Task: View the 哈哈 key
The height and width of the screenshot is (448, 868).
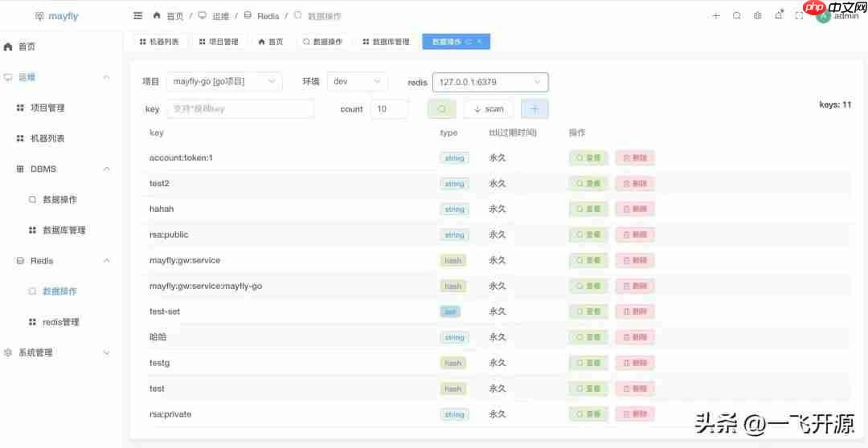Action: click(x=588, y=337)
